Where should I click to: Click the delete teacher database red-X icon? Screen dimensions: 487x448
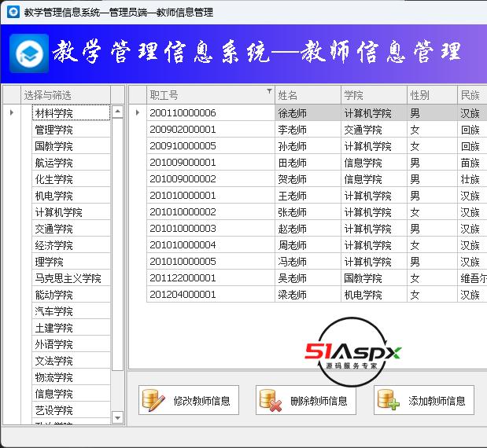tap(271, 401)
